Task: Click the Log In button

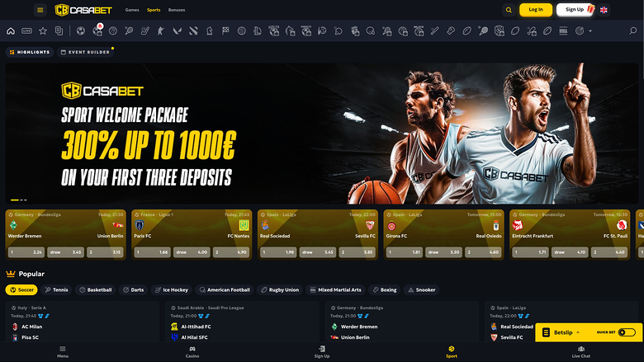Action: click(536, 9)
